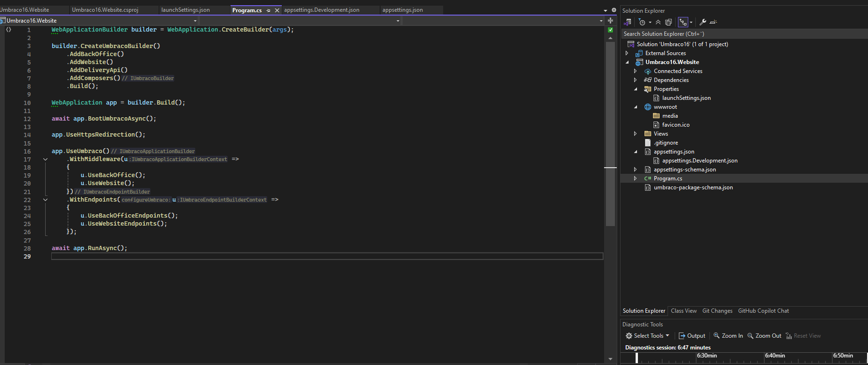Click the editor window settings gear icon

pos(613,10)
